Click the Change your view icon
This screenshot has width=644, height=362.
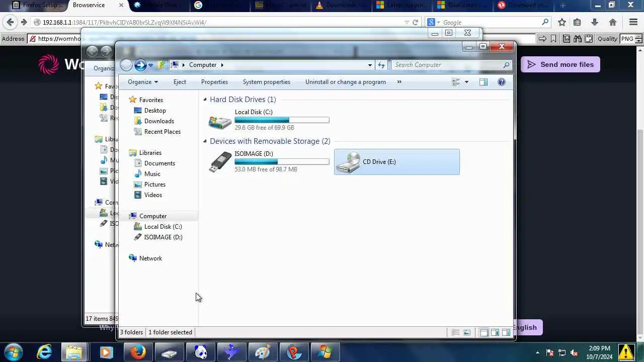pyautogui.click(x=456, y=82)
